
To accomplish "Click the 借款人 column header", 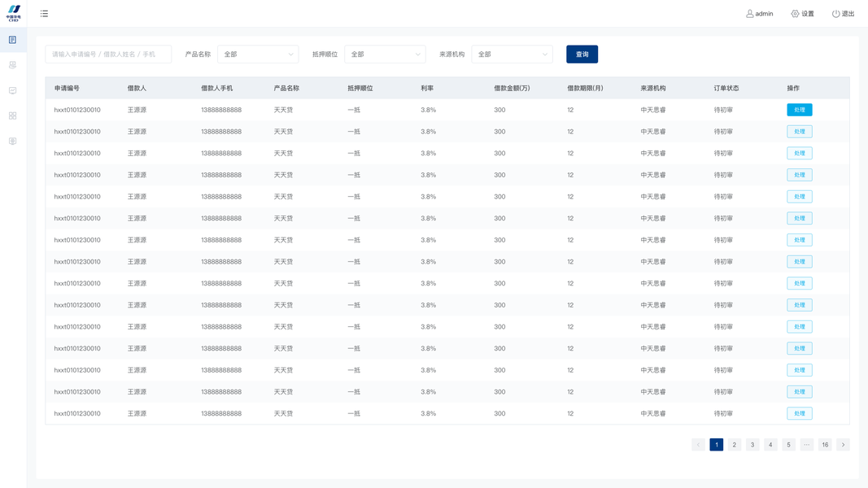I will pos(137,88).
